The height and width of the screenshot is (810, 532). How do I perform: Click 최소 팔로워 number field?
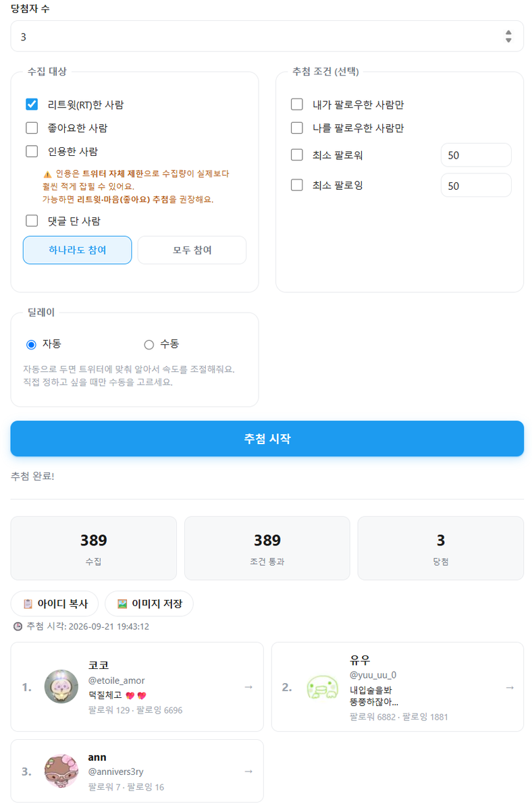pos(476,155)
